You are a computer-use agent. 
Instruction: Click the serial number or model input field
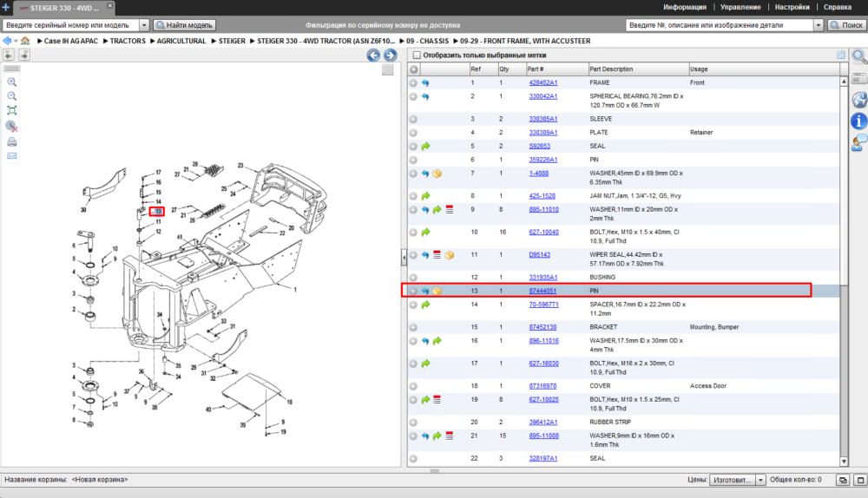tap(71, 25)
